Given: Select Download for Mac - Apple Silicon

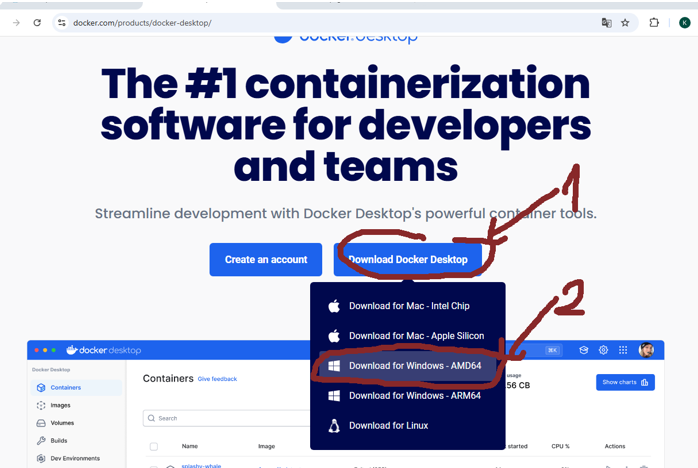Looking at the screenshot, I should [x=415, y=336].
